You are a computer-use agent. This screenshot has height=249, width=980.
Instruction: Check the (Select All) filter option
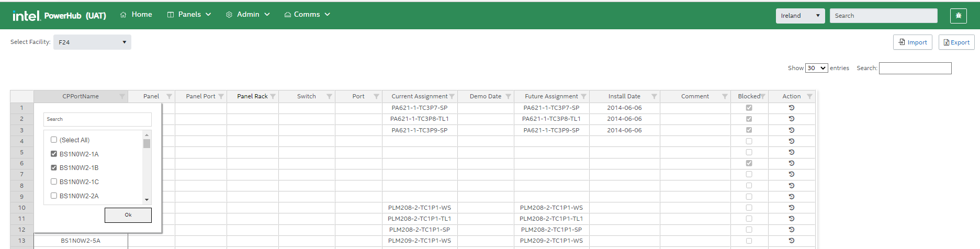click(x=54, y=140)
